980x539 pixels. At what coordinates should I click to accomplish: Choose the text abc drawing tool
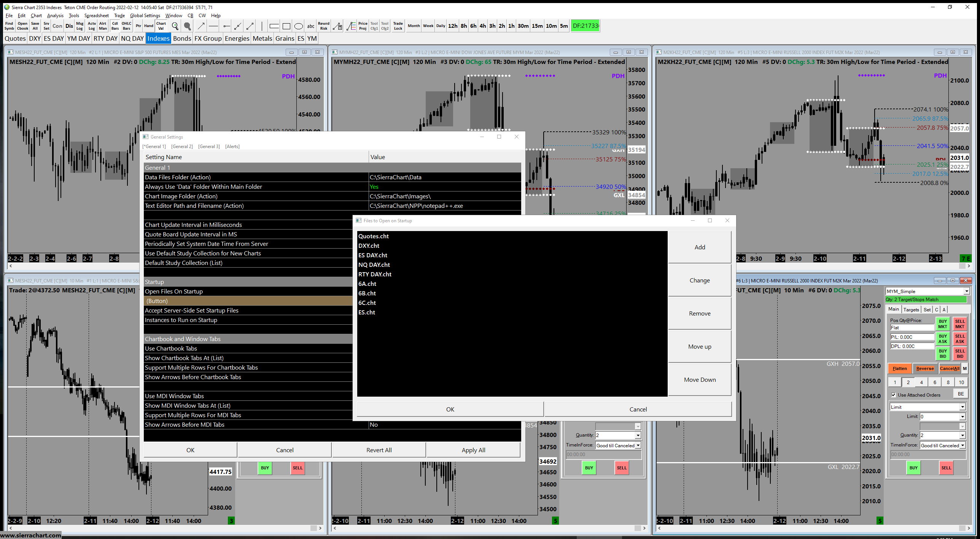click(x=311, y=26)
